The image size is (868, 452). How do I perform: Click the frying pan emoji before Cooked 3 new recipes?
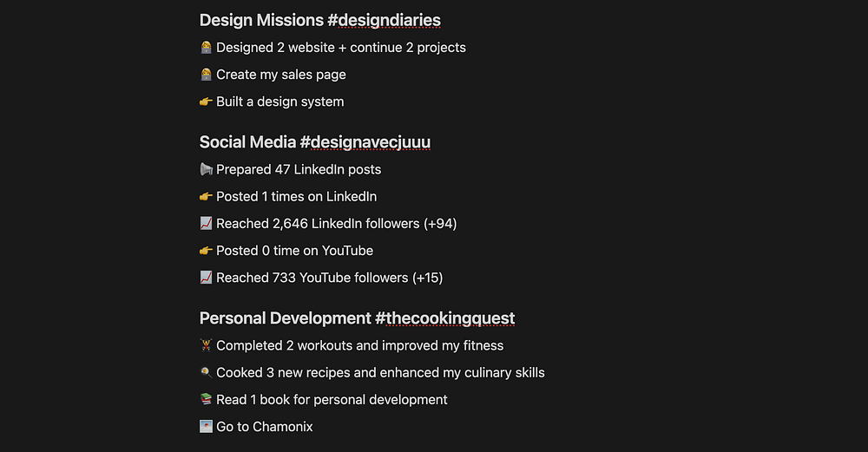(206, 372)
